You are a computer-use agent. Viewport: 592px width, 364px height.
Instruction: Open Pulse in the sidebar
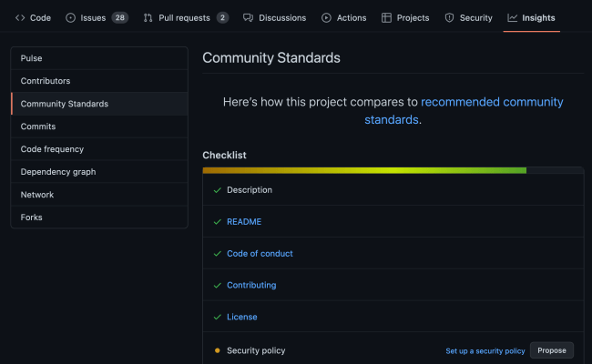pos(99,58)
